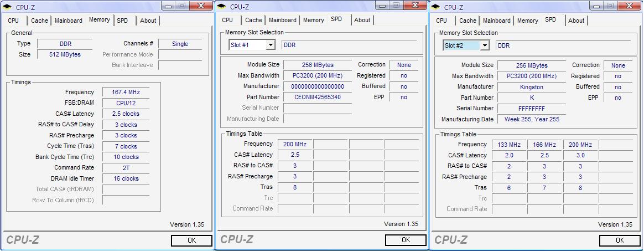
Task: Click the empty Bank Interleave field
Action: point(180,65)
